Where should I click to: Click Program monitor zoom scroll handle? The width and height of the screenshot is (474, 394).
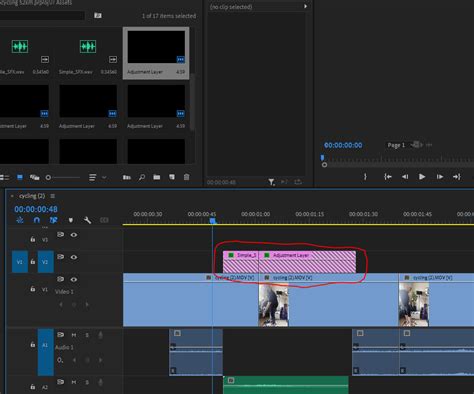click(324, 165)
